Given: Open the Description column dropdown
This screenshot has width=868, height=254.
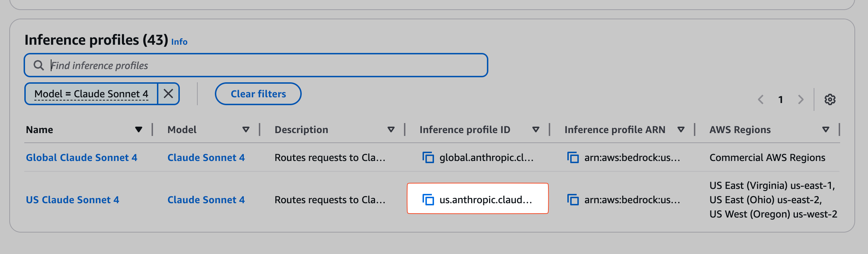Looking at the screenshot, I should [x=391, y=130].
